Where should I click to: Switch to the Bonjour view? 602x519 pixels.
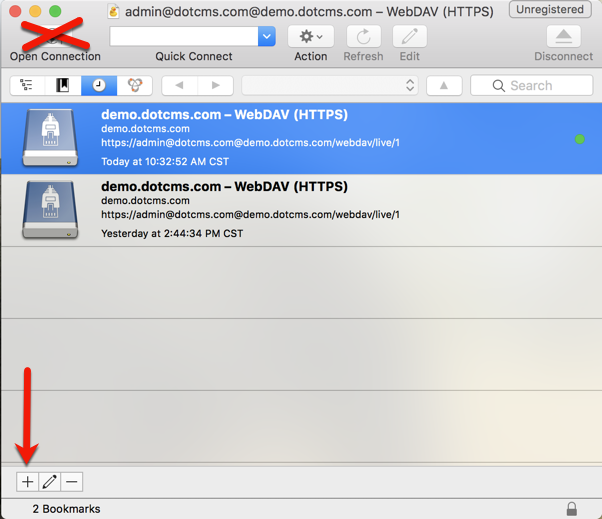tap(134, 86)
